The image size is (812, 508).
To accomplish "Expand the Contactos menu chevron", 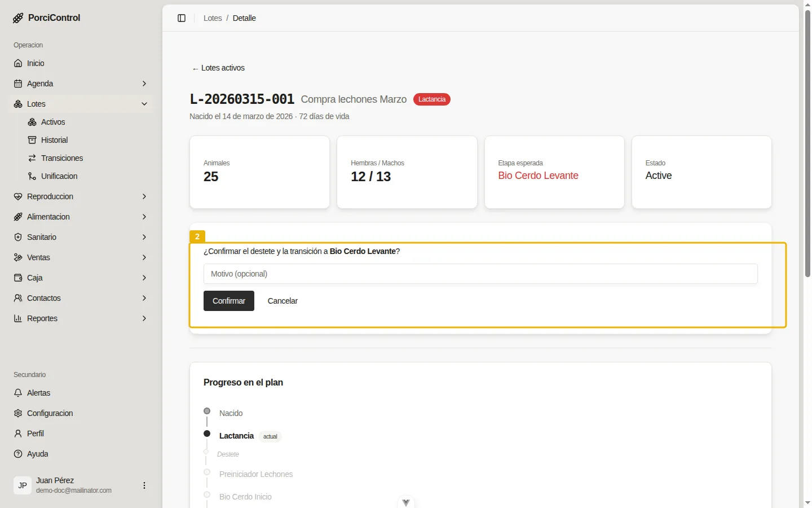I will coord(144,298).
